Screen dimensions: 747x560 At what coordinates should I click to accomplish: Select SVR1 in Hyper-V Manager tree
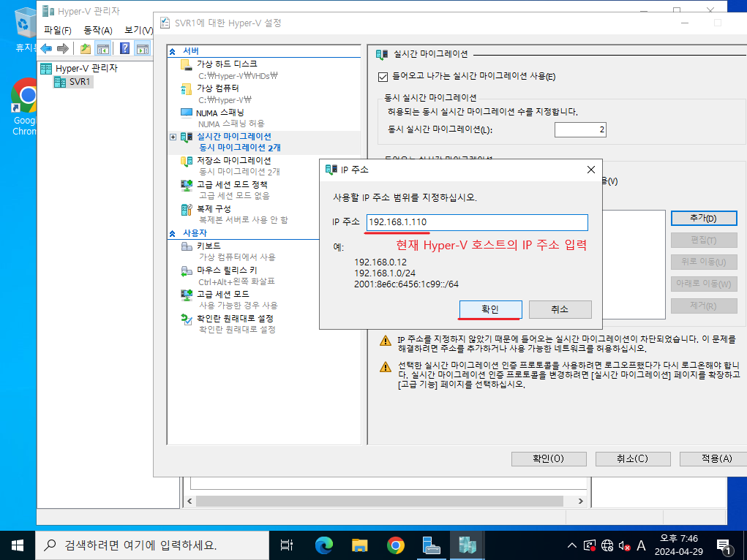(x=73, y=82)
